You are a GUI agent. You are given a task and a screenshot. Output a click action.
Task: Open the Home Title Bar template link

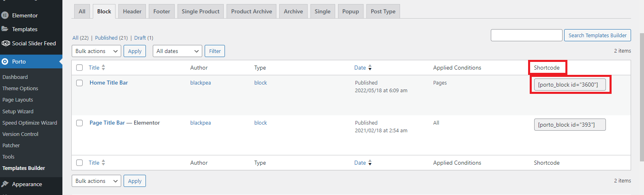coord(109,83)
